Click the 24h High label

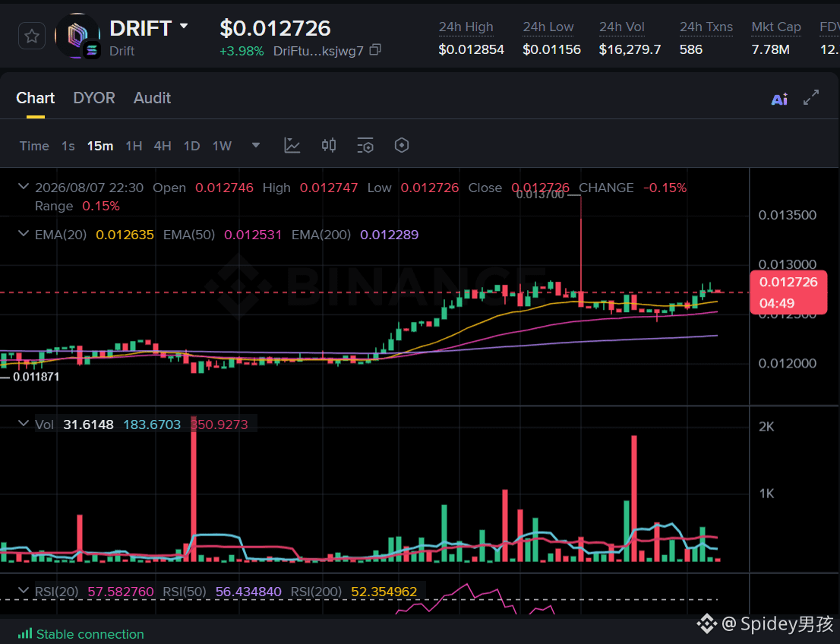[x=466, y=27]
